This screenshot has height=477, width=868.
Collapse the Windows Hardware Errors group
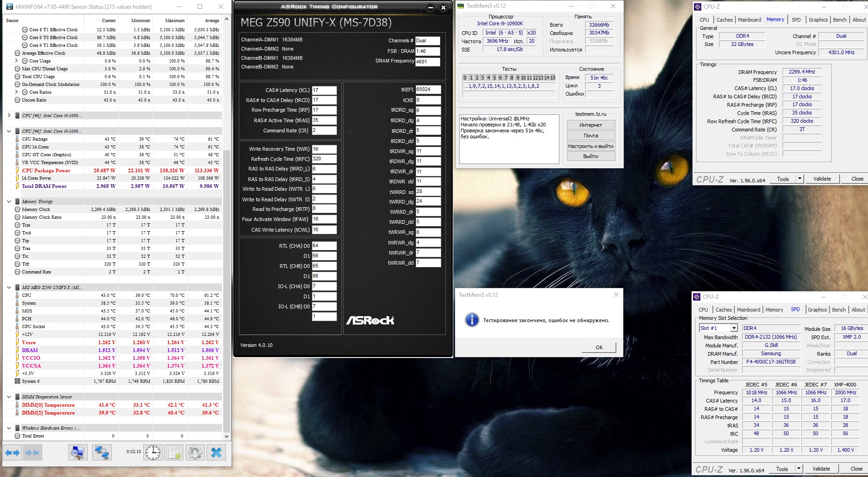tap(9, 428)
